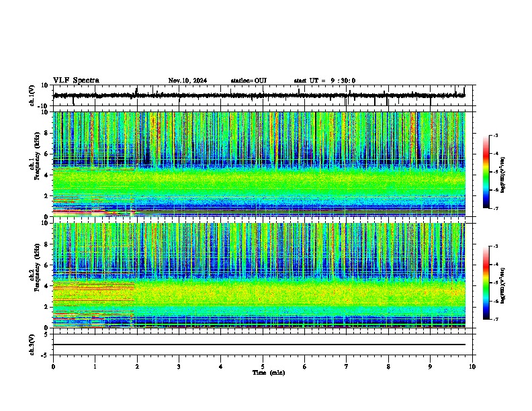Screen dimensions: 532x411
Task: Click the "8" kHz tick on ch.2 frequency axis
Action: (x=46, y=244)
